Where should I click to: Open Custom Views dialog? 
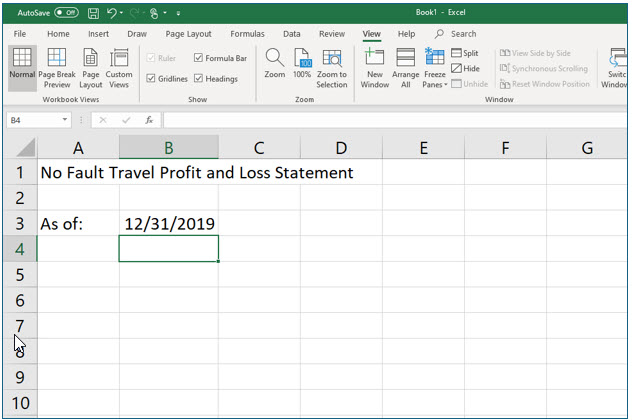click(x=119, y=68)
